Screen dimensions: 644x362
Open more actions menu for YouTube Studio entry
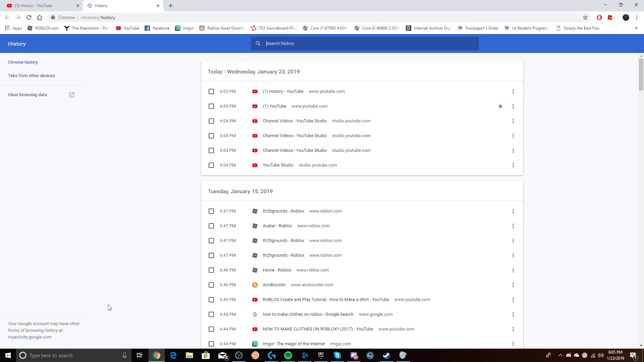pos(513,165)
